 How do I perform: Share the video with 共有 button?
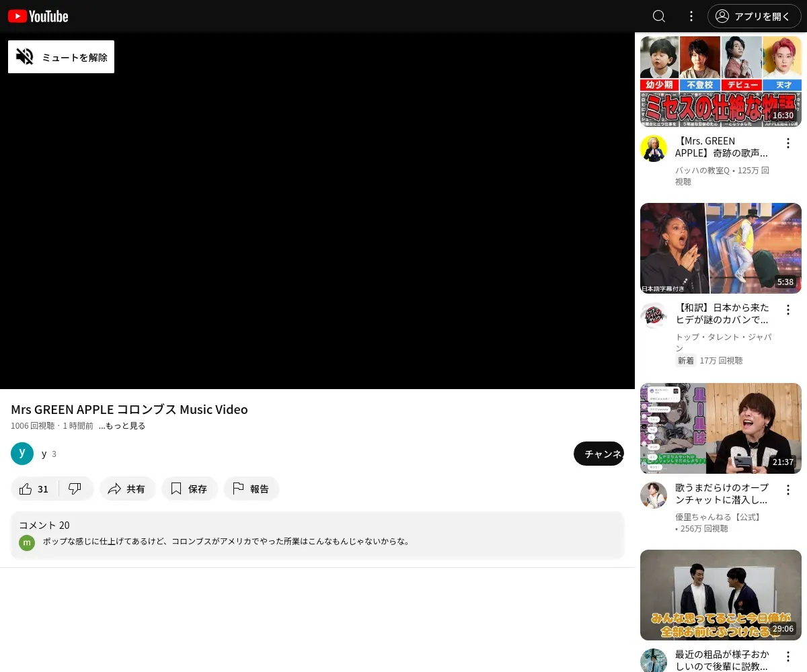128,489
